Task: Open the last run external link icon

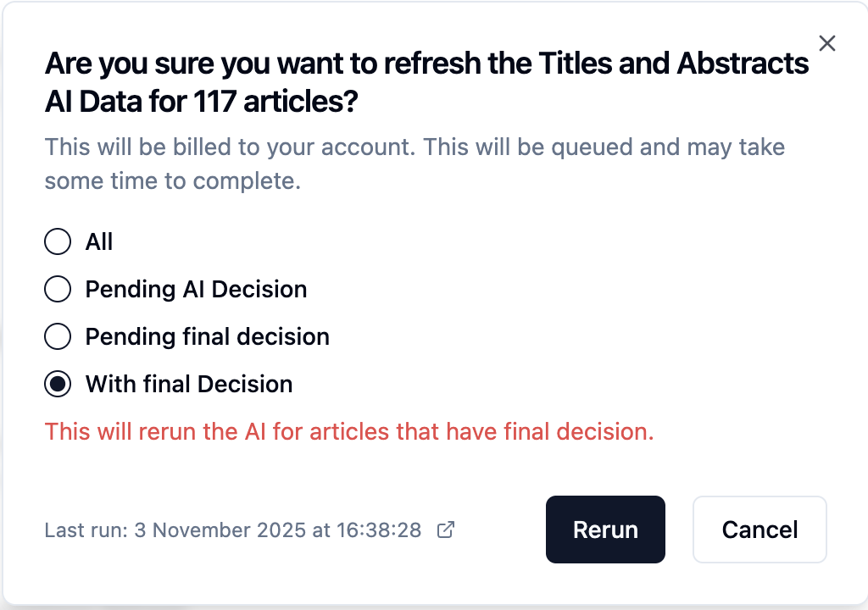Action: (445, 530)
